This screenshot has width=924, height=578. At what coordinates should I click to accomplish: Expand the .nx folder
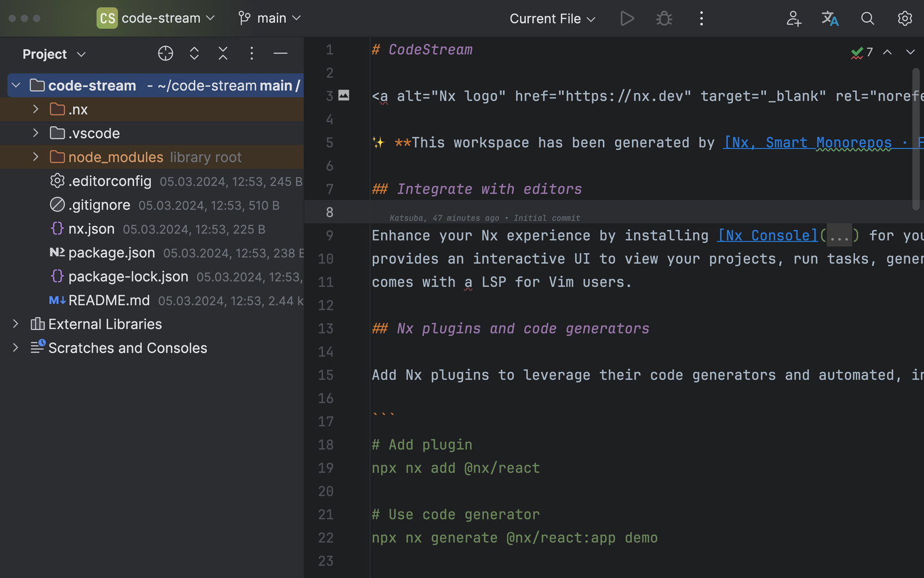click(36, 109)
